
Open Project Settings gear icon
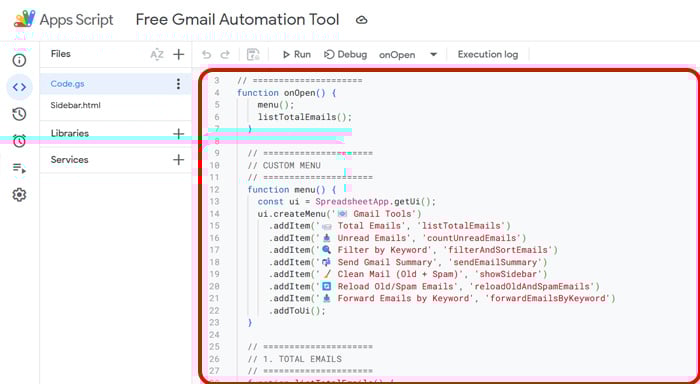click(19, 195)
